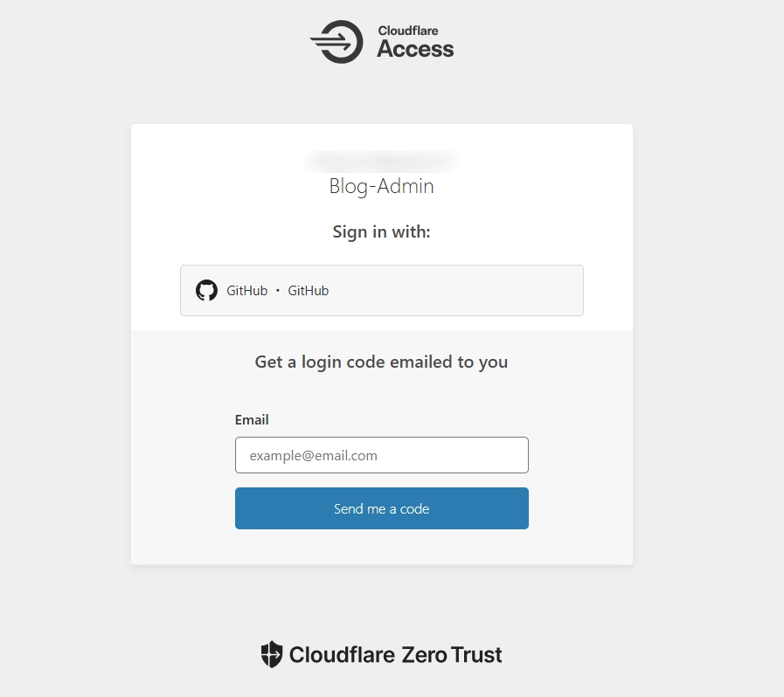Image resolution: width=784 pixels, height=697 pixels.
Task: Click the "Cloudflare" word in the footer logo
Action: point(343,654)
